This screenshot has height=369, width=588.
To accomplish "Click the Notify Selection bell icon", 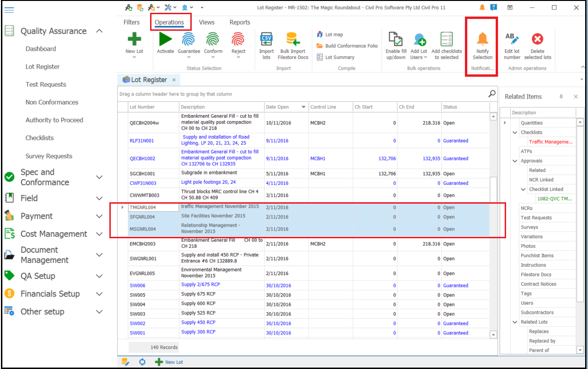I will coord(482,38).
